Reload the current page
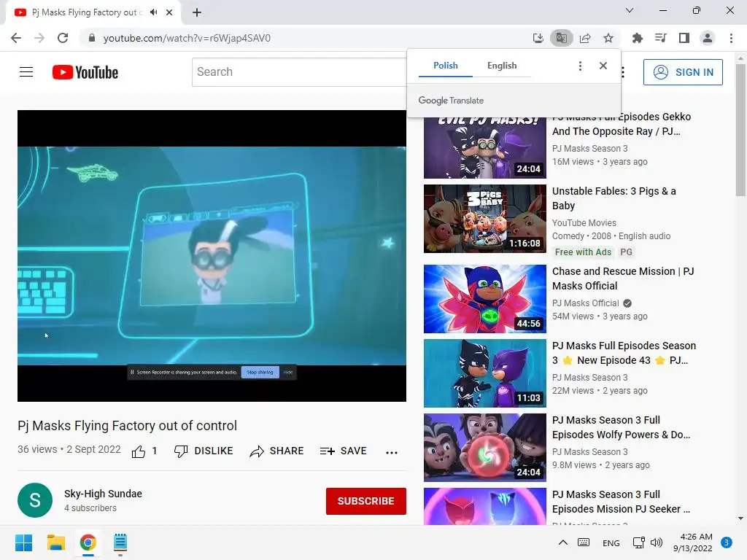The image size is (747, 560). tap(63, 38)
